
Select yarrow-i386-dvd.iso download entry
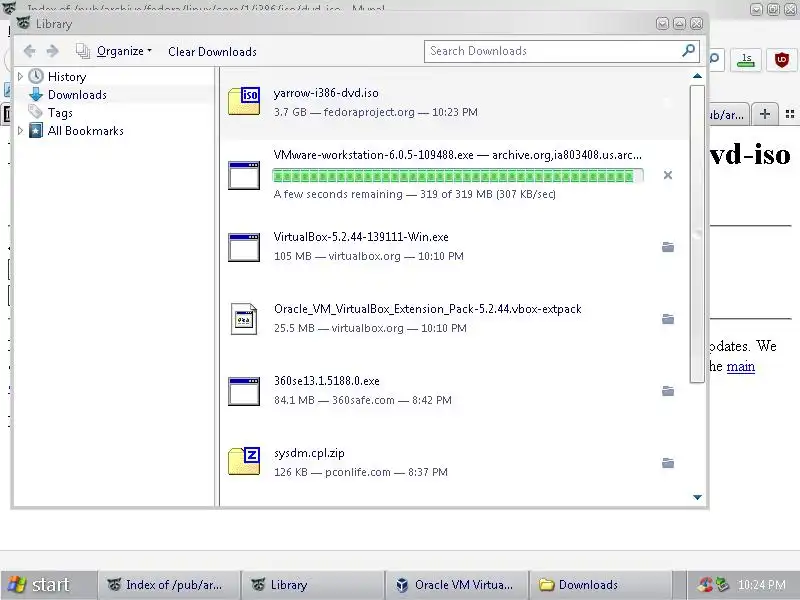tap(455, 103)
